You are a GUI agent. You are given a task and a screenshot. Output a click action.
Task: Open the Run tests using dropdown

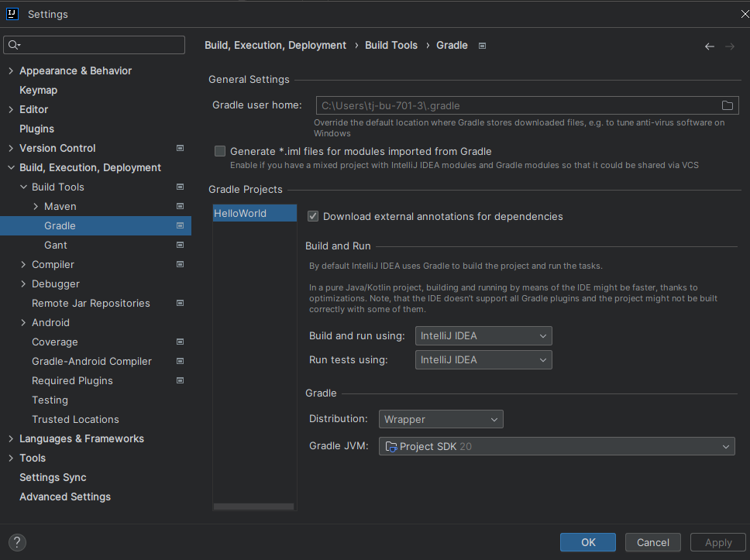pyautogui.click(x=483, y=360)
